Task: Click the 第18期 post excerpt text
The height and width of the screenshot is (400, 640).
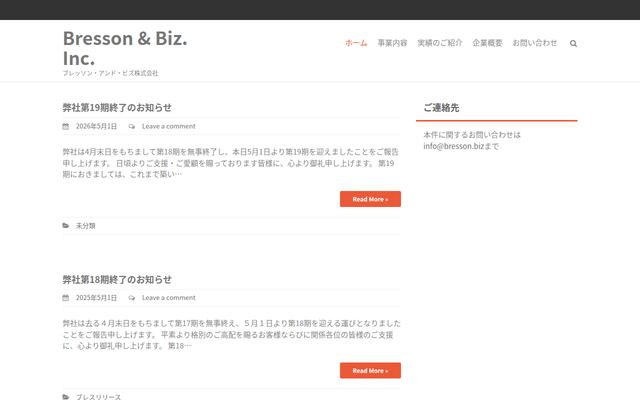Action: [x=231, y=335]
